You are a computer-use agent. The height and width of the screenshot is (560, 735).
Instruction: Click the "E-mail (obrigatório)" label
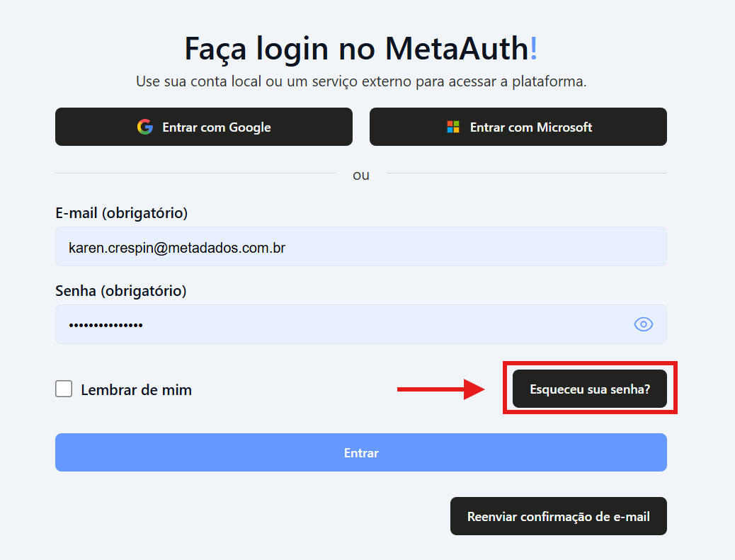pyautogui.click(x=121, y=212)
